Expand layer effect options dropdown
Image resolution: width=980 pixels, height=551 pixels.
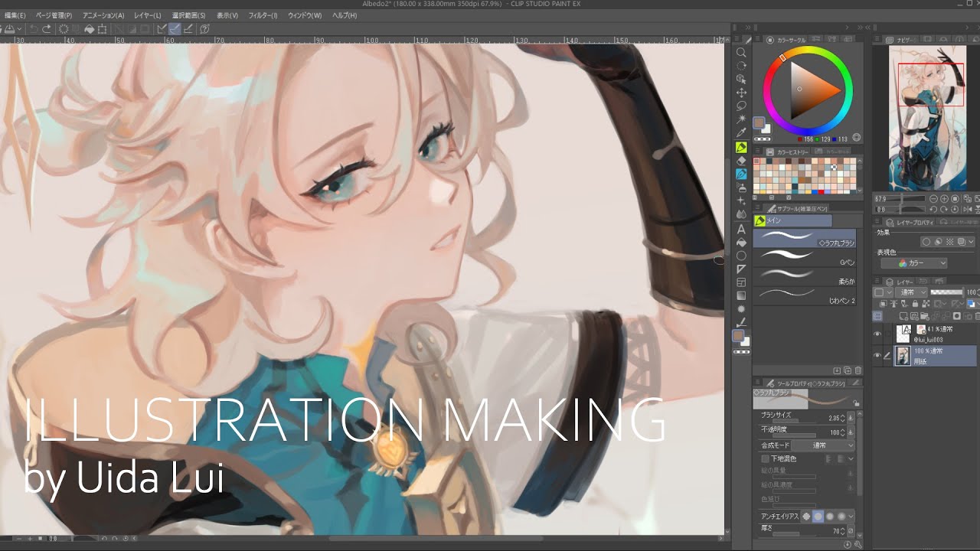click(x=972, y=242)
